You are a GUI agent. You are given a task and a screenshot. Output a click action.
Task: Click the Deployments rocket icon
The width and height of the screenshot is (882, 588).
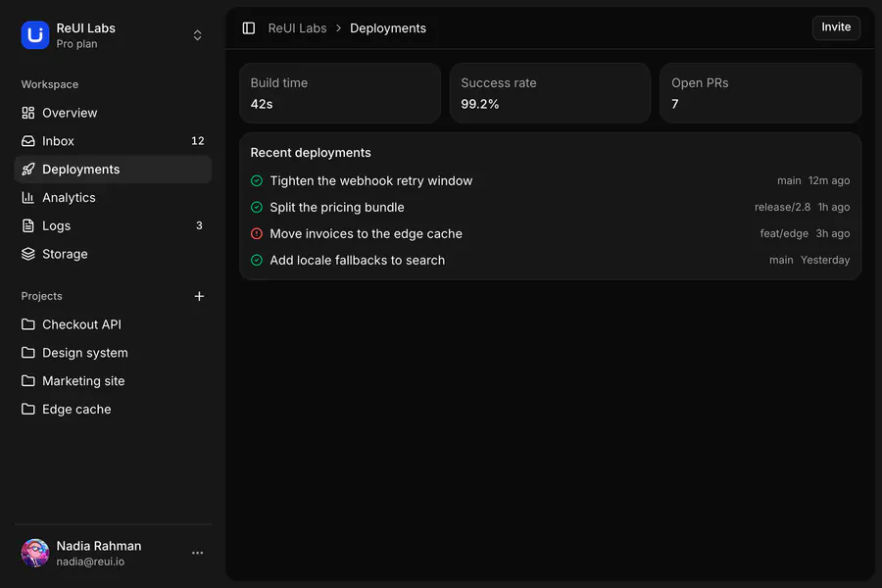pyautogui.click(x=28, y=169)
